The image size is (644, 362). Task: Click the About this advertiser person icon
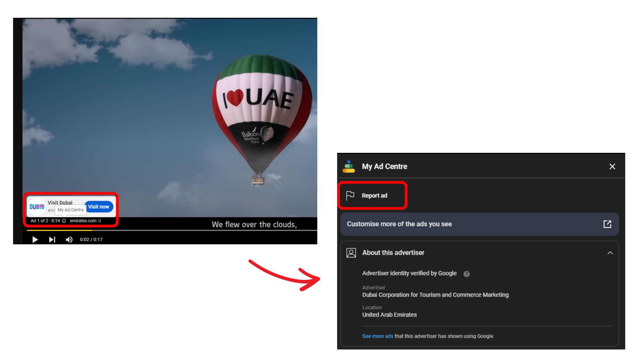coord(351,253)
